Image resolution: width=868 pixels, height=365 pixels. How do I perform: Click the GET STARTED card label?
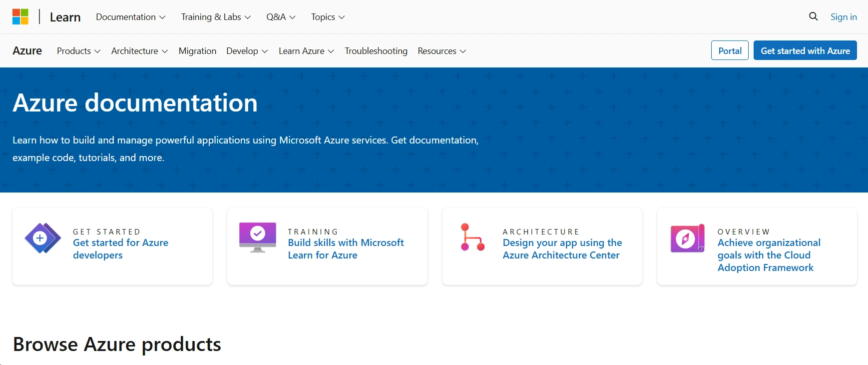[x=107, y=232]
